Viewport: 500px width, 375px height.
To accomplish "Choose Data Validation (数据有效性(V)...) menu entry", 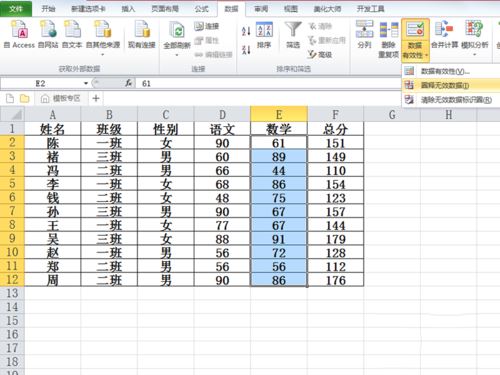I will point(451,71).
